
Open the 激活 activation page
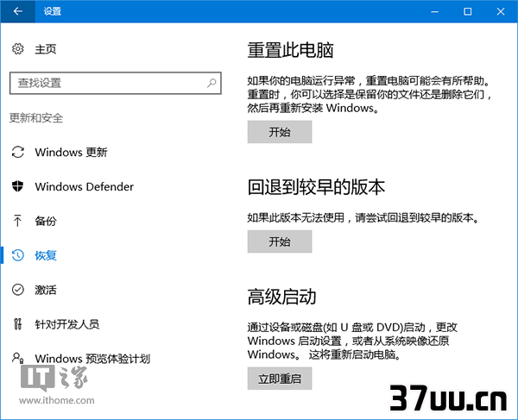[46, 290]
